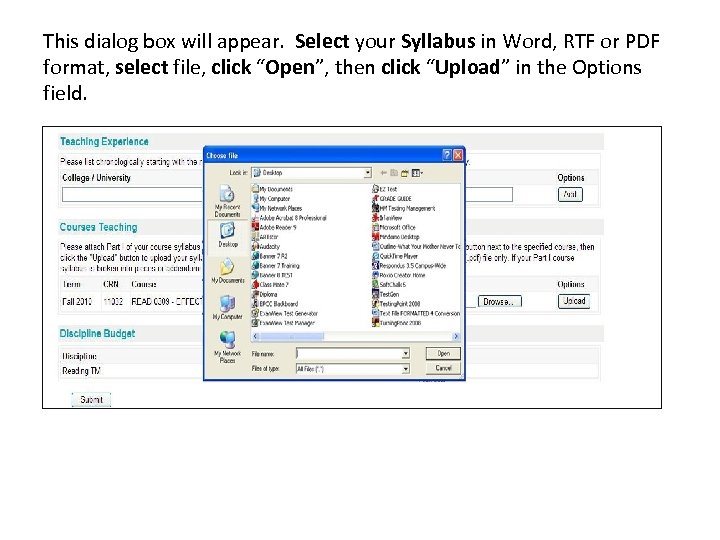Click the Upload button under Options
Image resolution: width=720 pixels, height=540 pixels.
(x=574, y=301)
